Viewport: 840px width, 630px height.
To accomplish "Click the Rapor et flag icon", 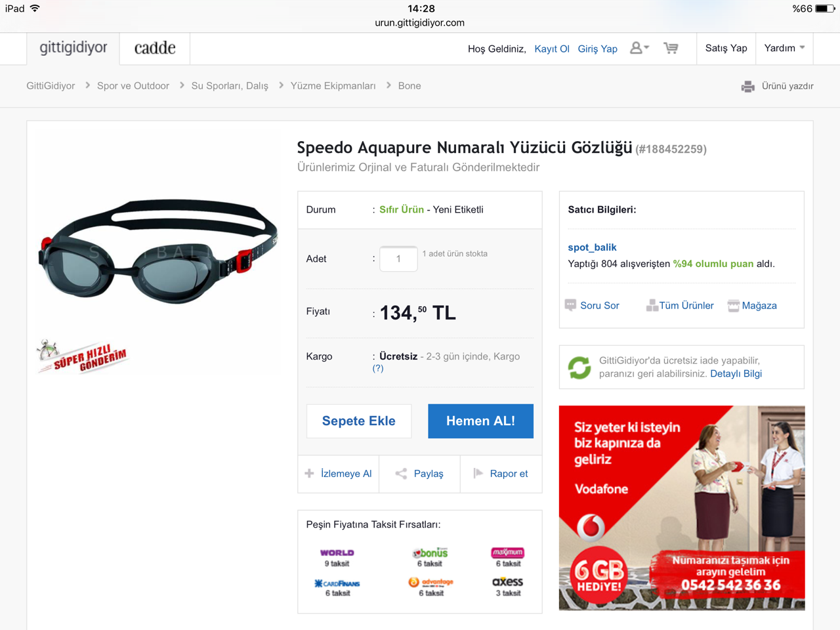I will tap(478, 473).
